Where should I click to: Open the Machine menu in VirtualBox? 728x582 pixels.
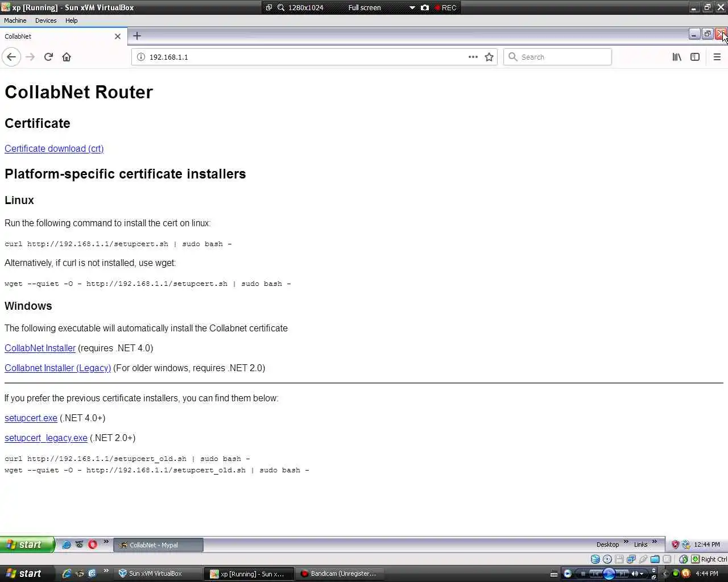(15, 20)
